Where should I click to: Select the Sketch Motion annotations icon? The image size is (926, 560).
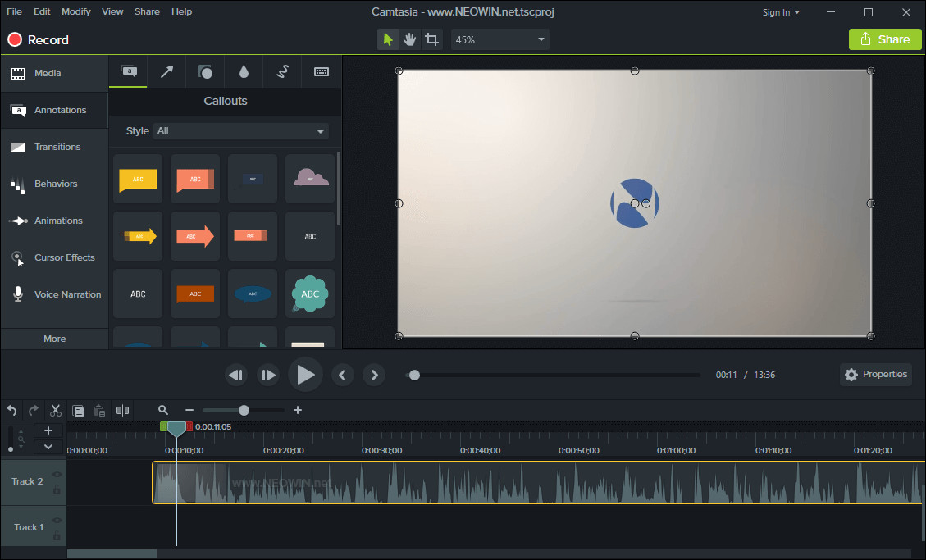tap(282, 71)
